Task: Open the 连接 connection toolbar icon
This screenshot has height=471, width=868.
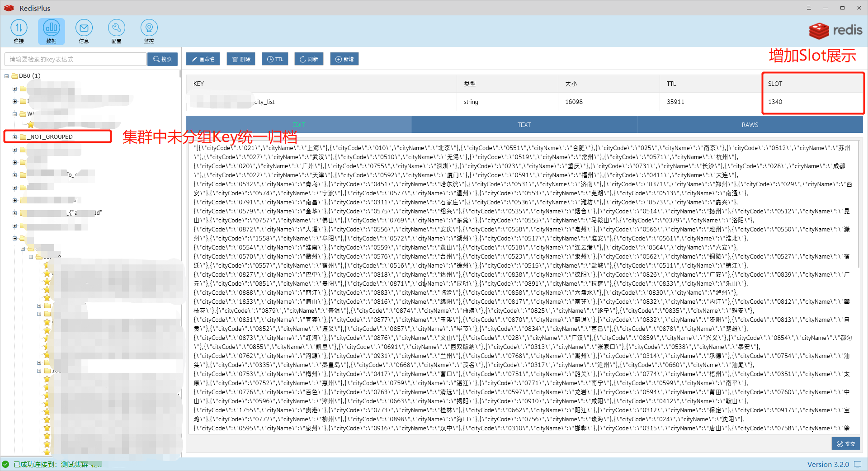Action: pos(19,31)
